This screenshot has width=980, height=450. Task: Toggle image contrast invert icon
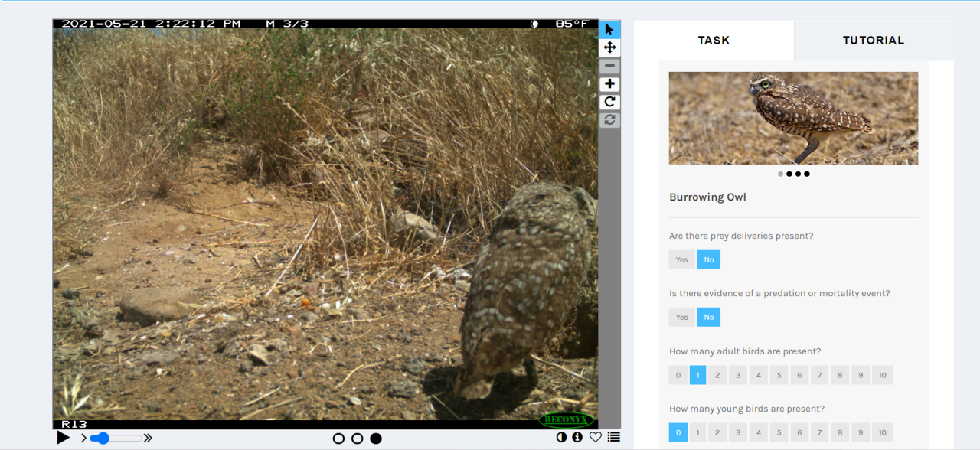pos(562,437)
